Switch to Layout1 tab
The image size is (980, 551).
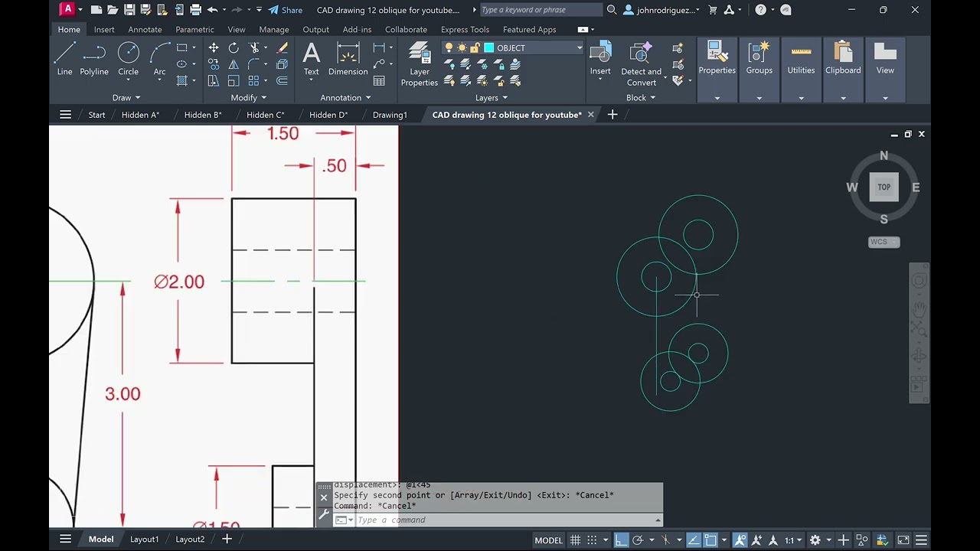tap(144, 539)
